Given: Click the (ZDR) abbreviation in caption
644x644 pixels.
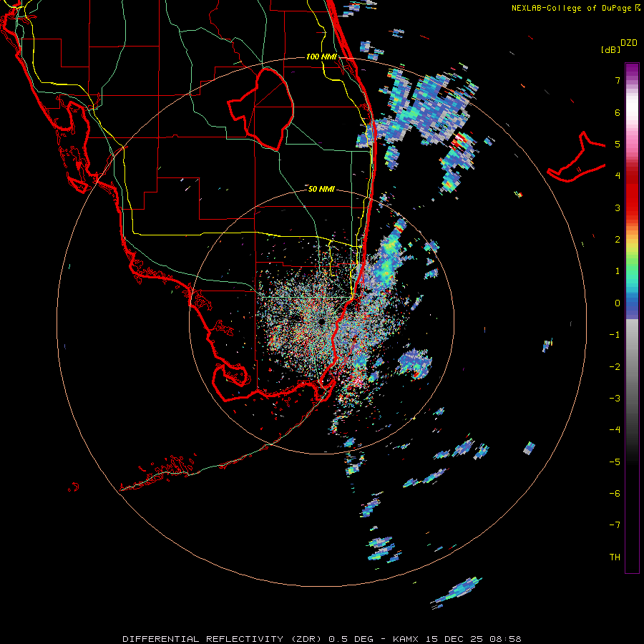Looking at the screenshot, I should point(306,639).
